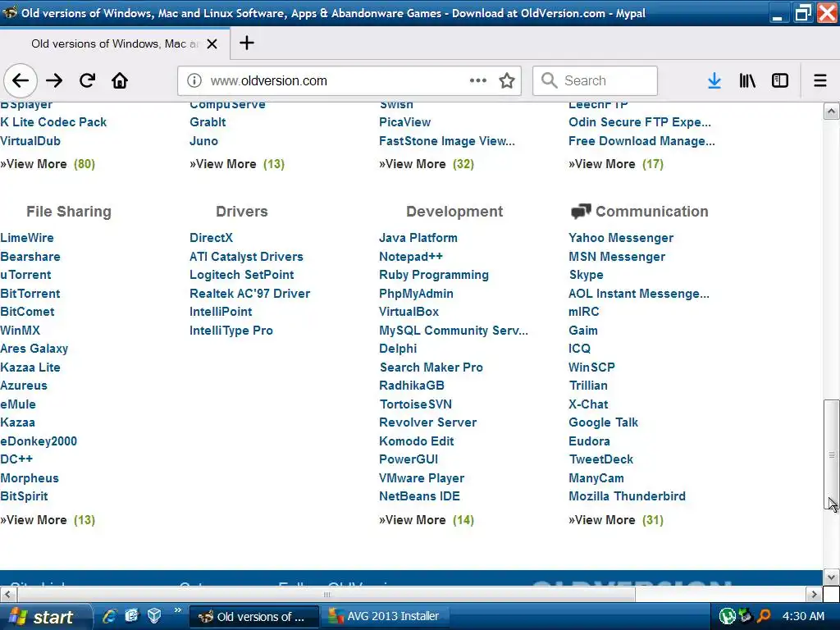
Task: Open the browser home page
Action: coord(120,81)
